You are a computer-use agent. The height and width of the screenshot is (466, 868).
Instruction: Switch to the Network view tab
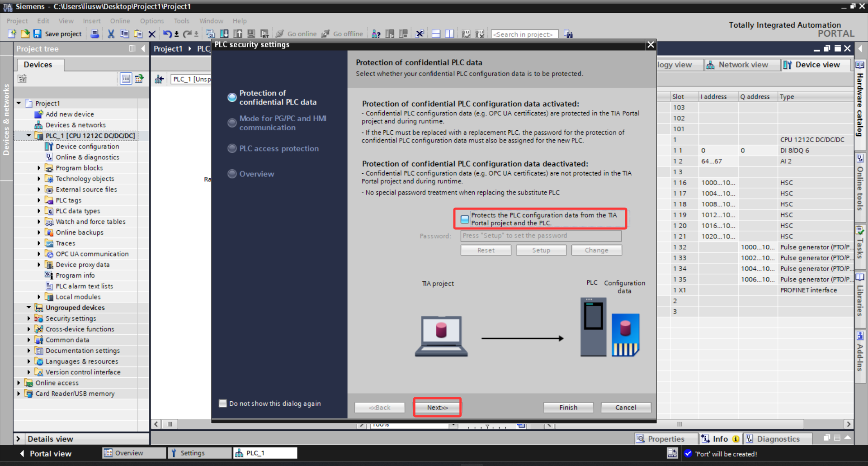point(742,65)
